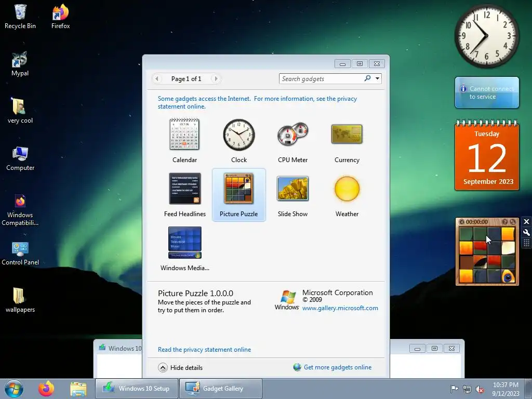Open Windows Compatibility desktop icon
Image resolution: width=532 pixels, height=399 pixels.
[x=20, y=210]
